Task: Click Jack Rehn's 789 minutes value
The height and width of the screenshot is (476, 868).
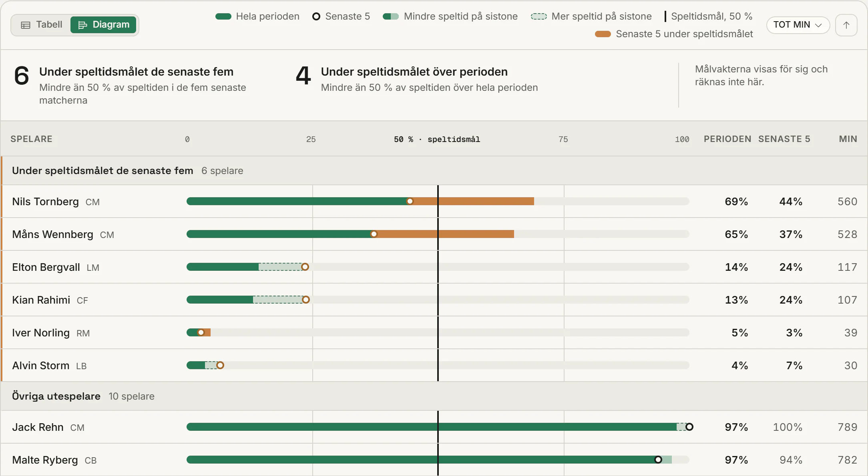Action: [x=847, y=427]
